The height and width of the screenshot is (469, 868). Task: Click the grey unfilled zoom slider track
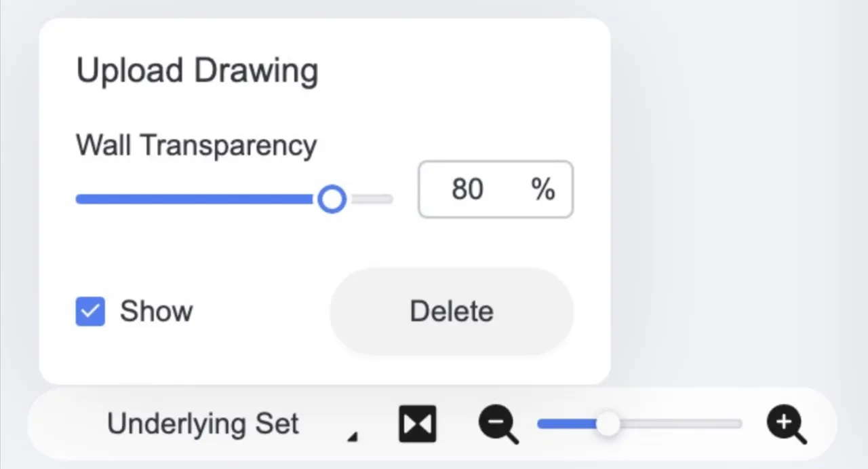678,424
